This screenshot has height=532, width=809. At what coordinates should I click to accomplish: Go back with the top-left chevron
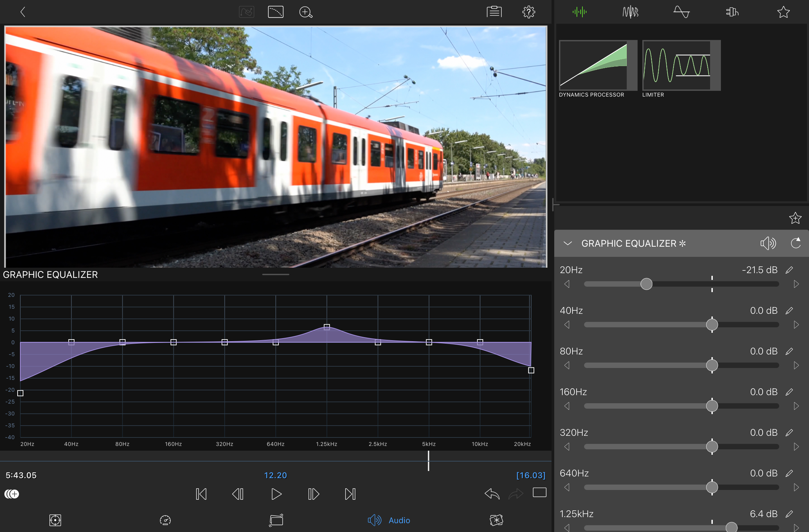23,12
